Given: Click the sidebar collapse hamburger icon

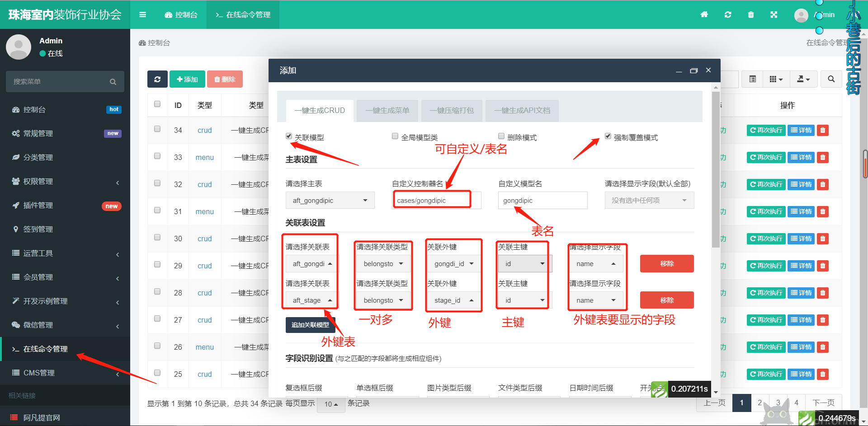Looking at the screenshot, I should (x=143, y=14).
